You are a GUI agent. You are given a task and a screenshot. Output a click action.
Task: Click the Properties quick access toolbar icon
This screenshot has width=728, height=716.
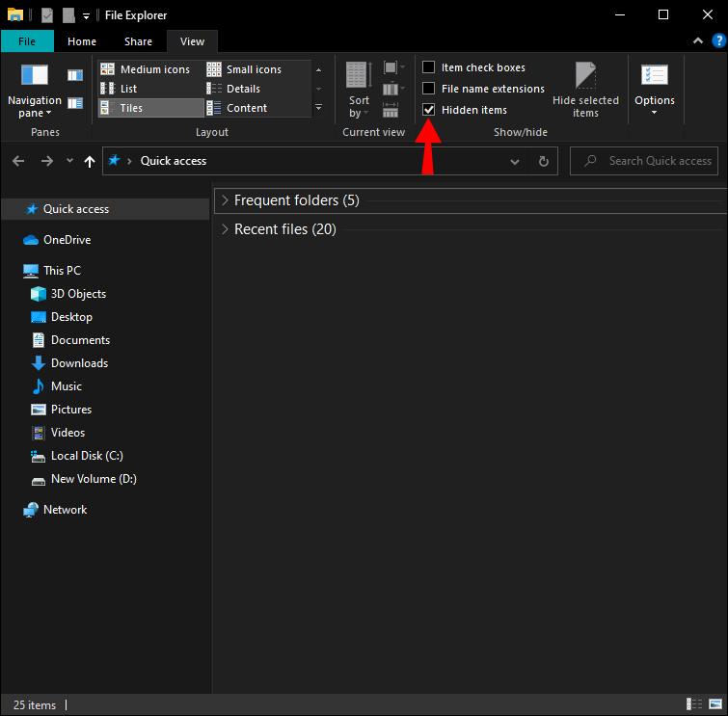point(47,14)
